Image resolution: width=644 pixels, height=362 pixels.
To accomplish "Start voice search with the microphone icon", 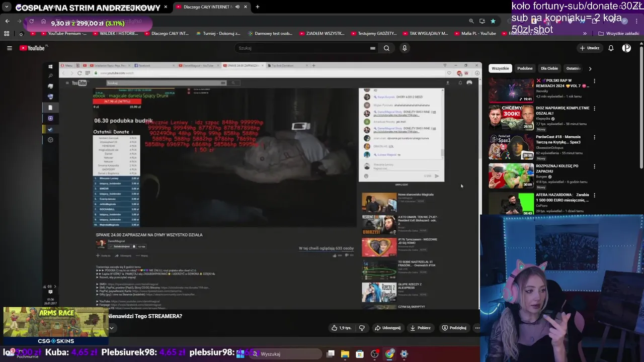I will click(405, 48).
